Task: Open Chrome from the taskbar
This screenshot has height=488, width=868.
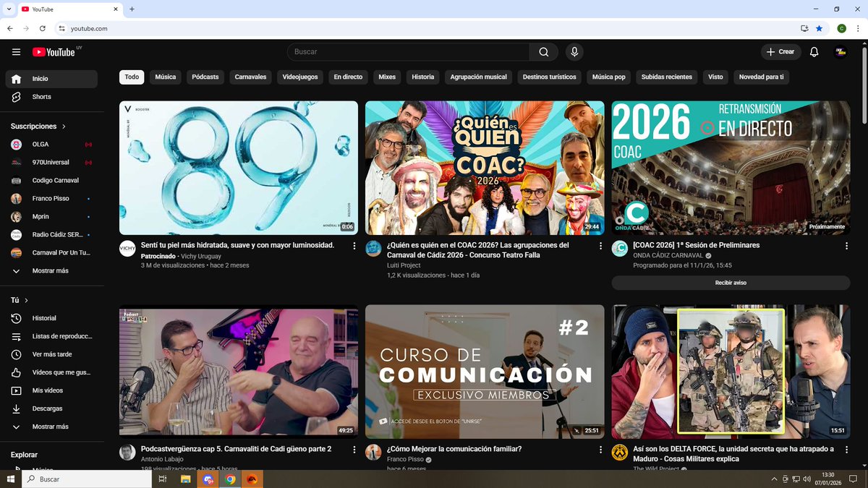Action: coord(230,479)
